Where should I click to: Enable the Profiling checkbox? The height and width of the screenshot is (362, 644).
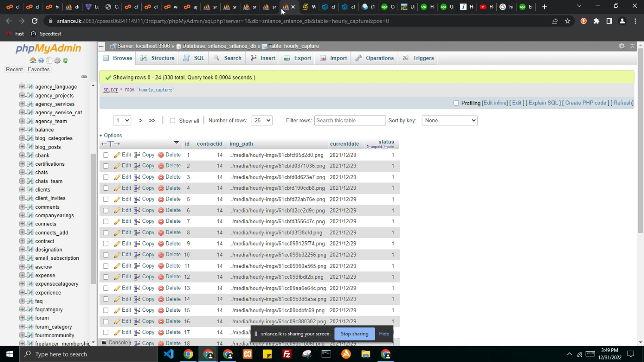tap(456, 103)
